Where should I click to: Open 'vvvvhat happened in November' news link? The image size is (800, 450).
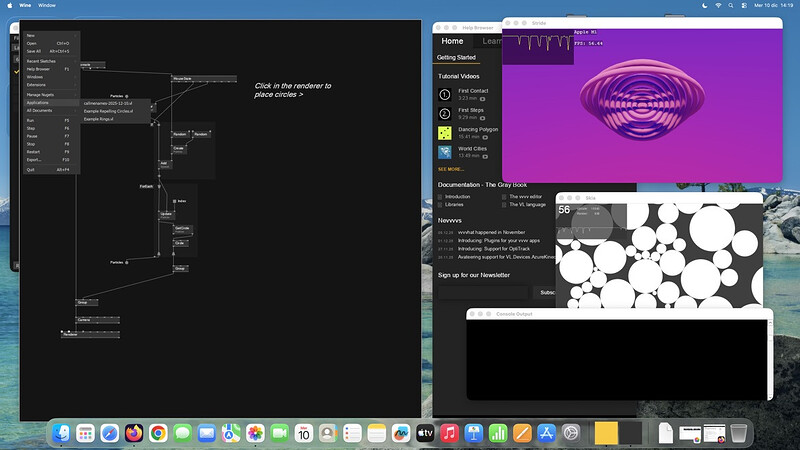coord(495,232)
